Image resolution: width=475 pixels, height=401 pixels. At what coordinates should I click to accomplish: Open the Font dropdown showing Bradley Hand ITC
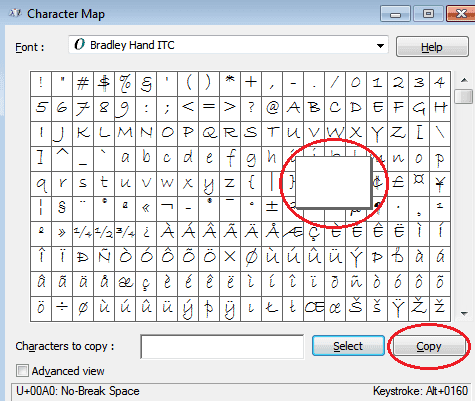(x=228, y=45)
